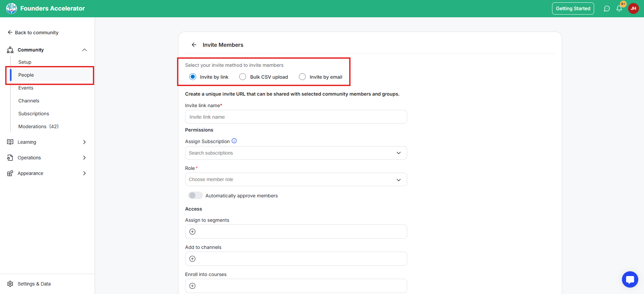Screen dimensions: 644x294
Task: Click the Invite link name input field
Action: tap(296, 117)
